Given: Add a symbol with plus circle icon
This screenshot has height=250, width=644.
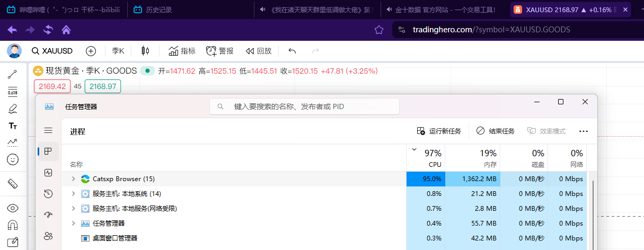Looking at the screenshot, I should [x=91, y=51].
